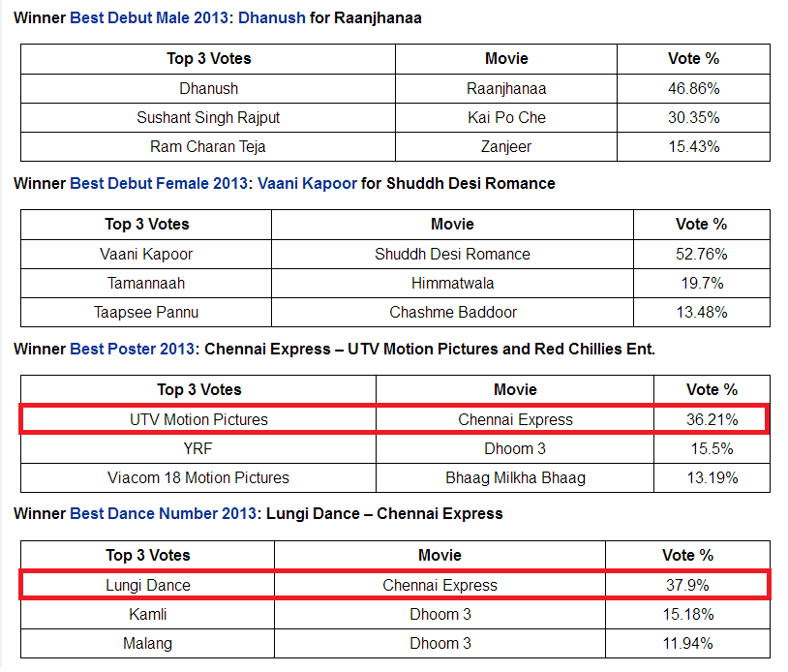This screenshot has width=788, height=672.
Task: Select the Taapsee Pannu cell
Action: click(x=146, y=312)
